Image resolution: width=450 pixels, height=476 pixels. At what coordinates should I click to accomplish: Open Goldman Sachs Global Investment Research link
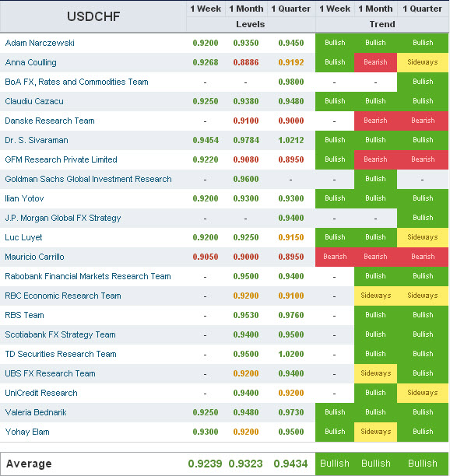click(x=88, y=179)
